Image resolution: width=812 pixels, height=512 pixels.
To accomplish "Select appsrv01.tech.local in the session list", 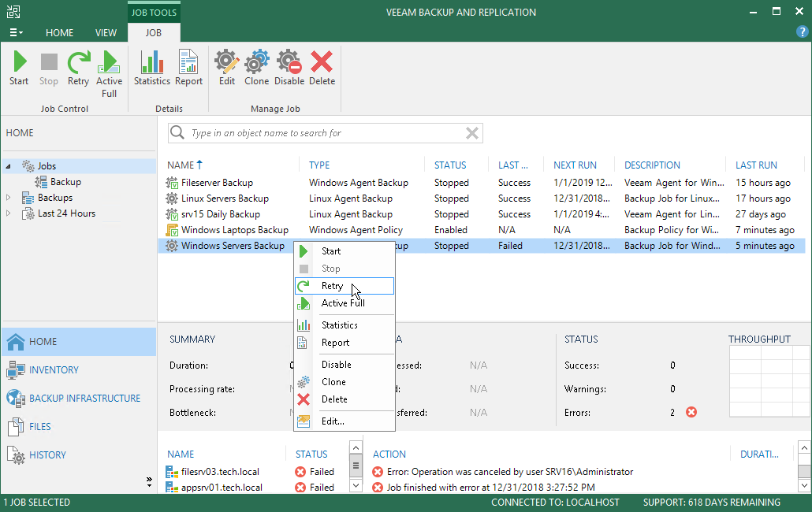I will (222, 487).
